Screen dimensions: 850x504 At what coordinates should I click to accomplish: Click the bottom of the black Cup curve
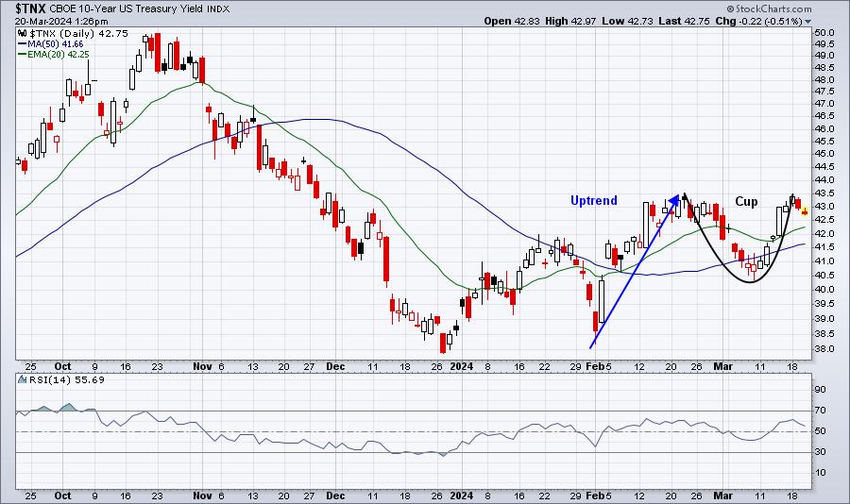[x=751, y=281]
